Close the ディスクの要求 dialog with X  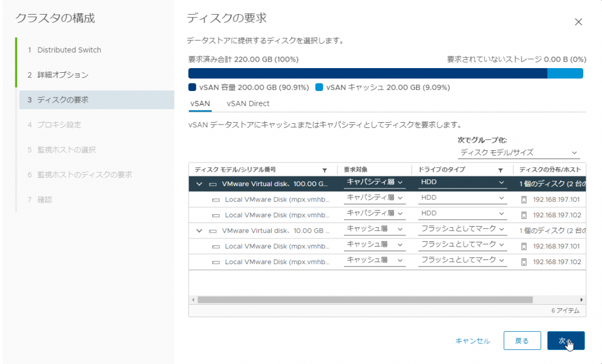[578, 22]
